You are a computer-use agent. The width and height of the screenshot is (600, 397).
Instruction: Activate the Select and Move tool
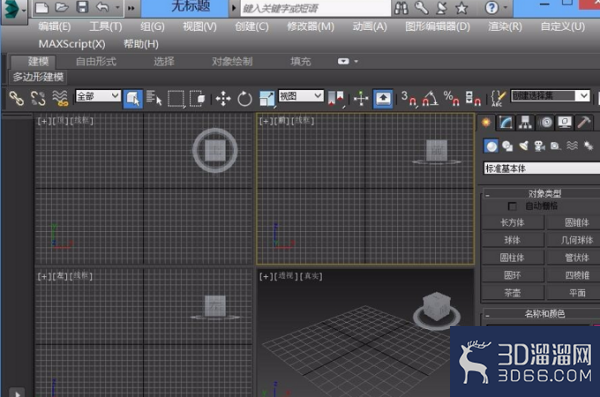click(x=223, y=99)
